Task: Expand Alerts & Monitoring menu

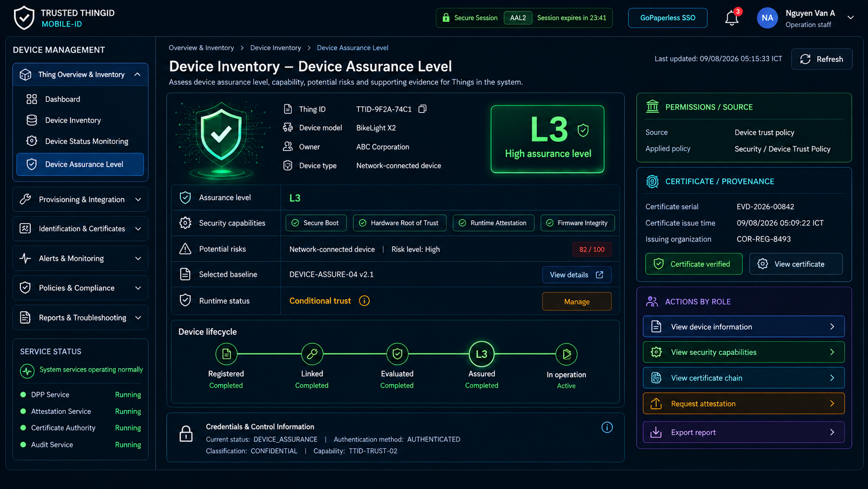Action: (x=81, y=258)
